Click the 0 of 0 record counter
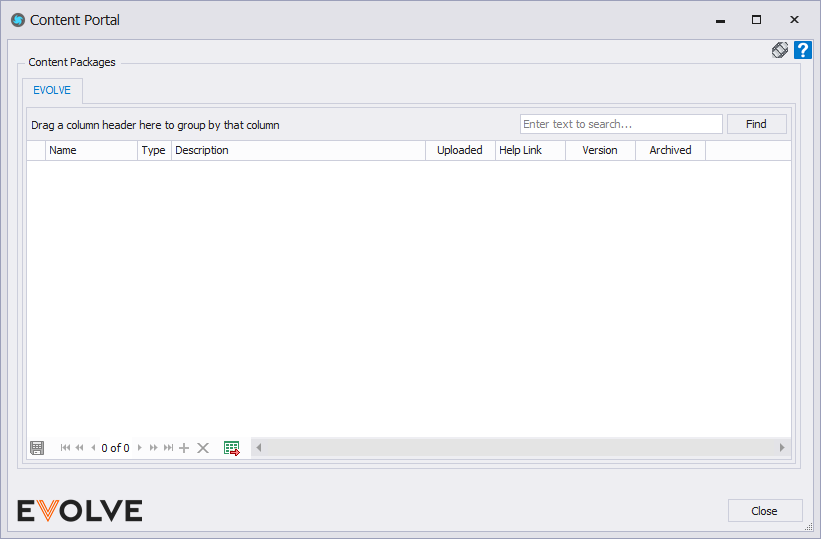 pos(115,448)
